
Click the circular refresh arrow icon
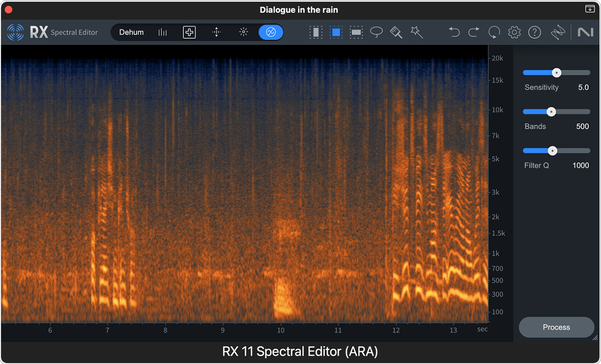click(494, 33)
